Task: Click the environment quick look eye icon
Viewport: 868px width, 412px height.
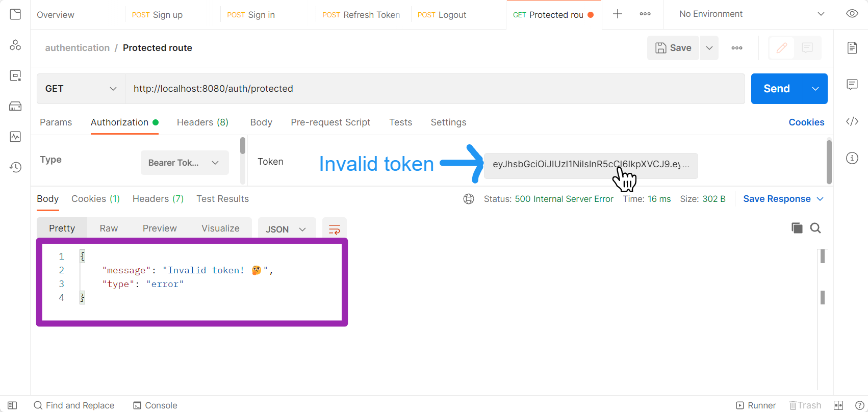Action: (x=852, y=14)
